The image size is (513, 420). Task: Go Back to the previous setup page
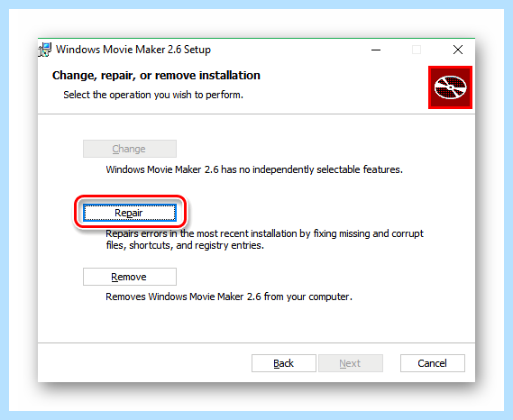coord(284,363)
